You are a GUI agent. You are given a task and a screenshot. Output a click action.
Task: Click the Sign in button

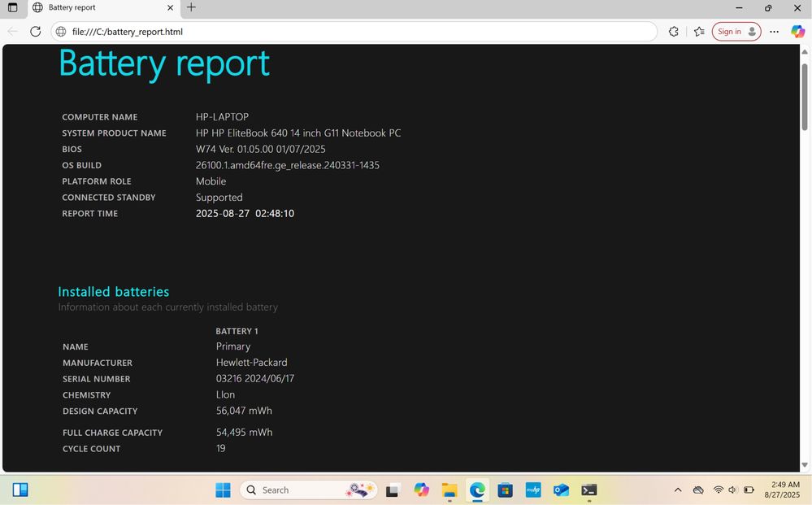pos(736,32)
